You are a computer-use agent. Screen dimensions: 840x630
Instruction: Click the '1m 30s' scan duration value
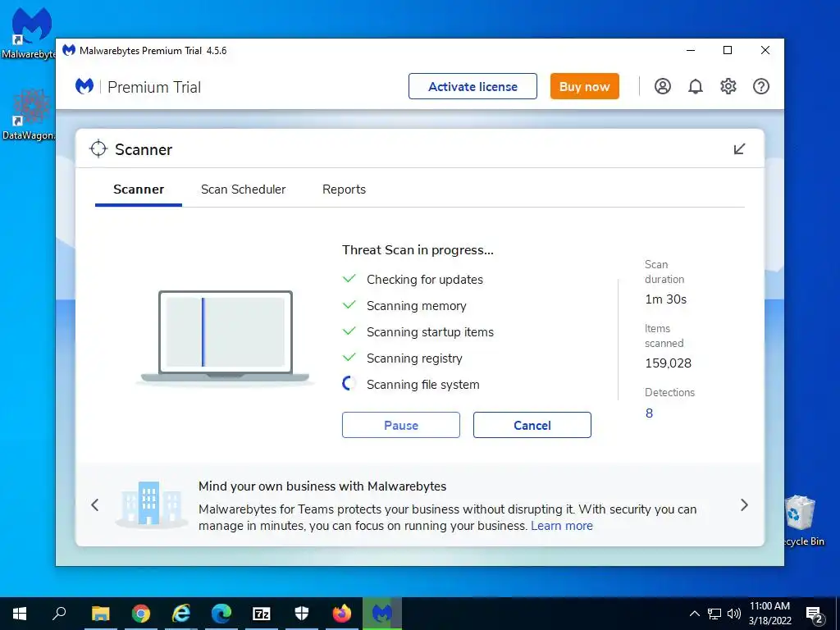665,299
